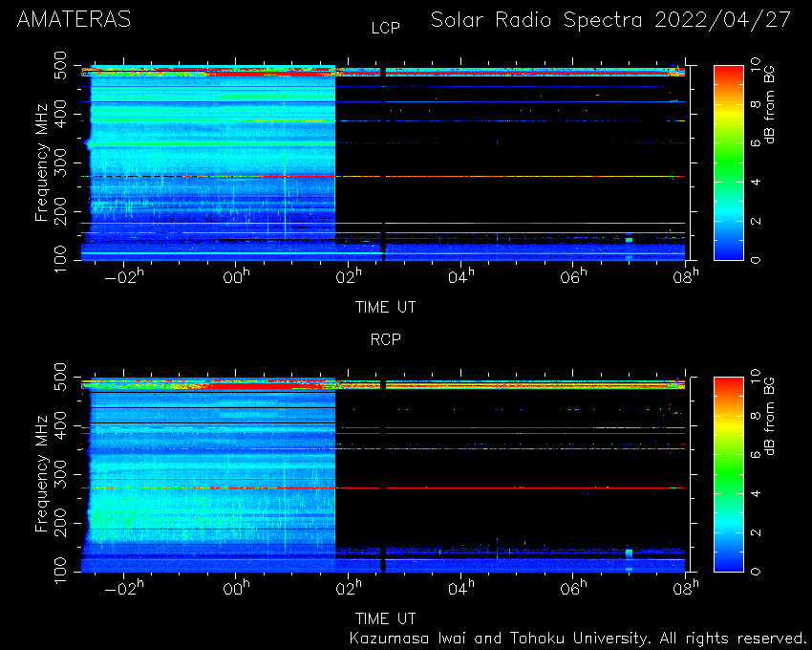Click the bright burst near 07h in LCP

(x=629, y=240)
